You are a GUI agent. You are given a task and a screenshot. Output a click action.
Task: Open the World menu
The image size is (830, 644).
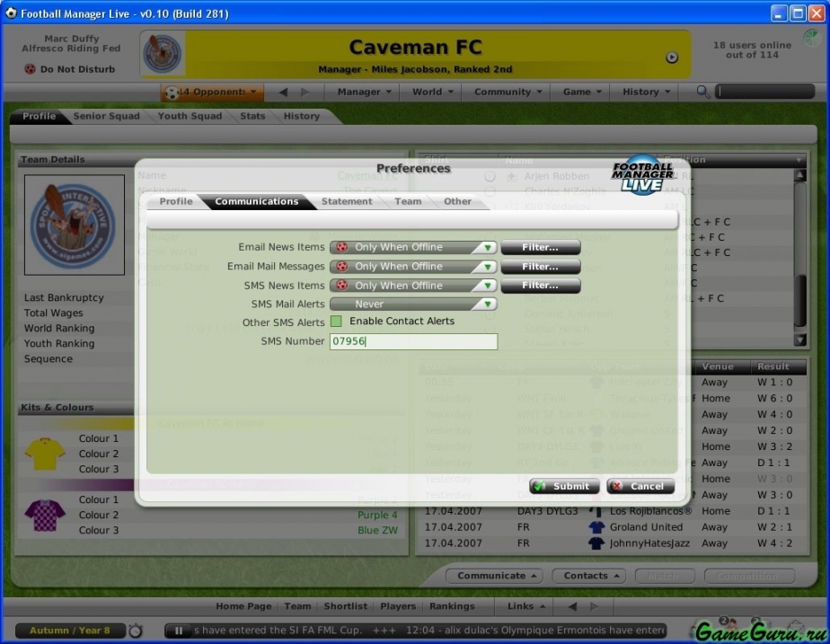coord(432,93)
